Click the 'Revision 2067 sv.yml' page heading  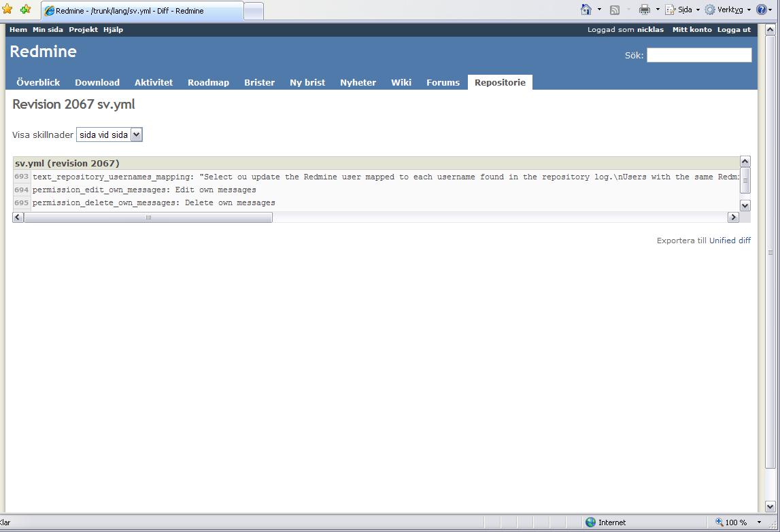click(73, 105)
